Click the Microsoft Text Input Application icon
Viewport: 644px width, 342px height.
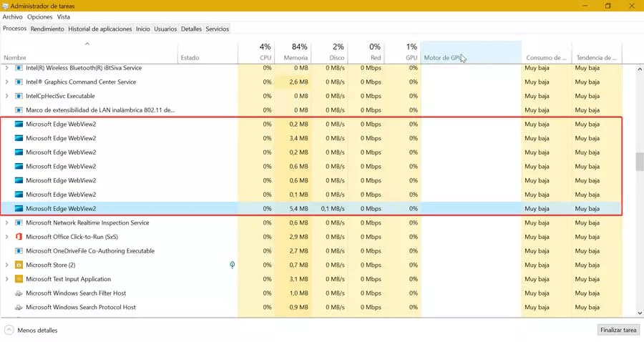tap(19, 279)
